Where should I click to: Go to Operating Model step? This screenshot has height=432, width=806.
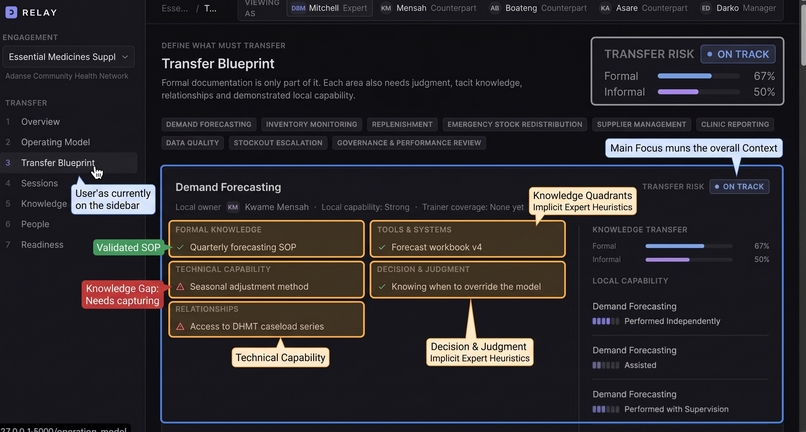point(55,142)
